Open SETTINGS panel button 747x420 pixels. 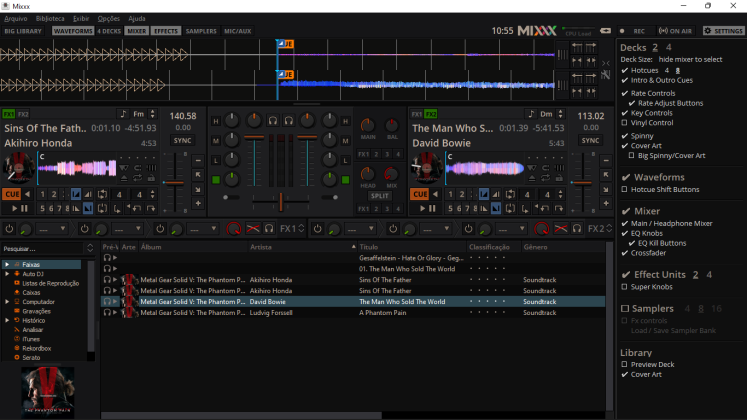(x=723, y=31)
